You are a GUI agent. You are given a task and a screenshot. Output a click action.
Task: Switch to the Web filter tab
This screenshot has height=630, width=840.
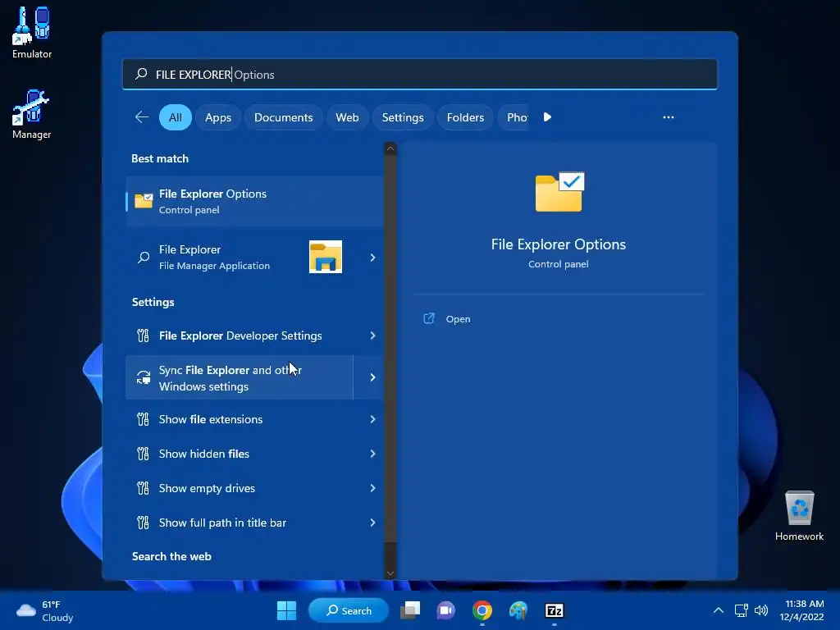coord(347,117)
